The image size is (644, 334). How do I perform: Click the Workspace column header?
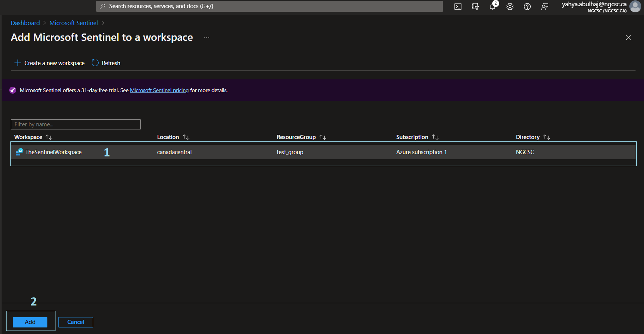[x=28, y=137]
